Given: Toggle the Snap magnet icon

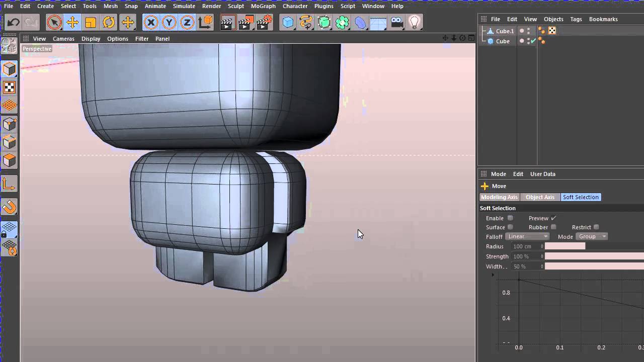Looking at the screenshot, I should point(10,207).
